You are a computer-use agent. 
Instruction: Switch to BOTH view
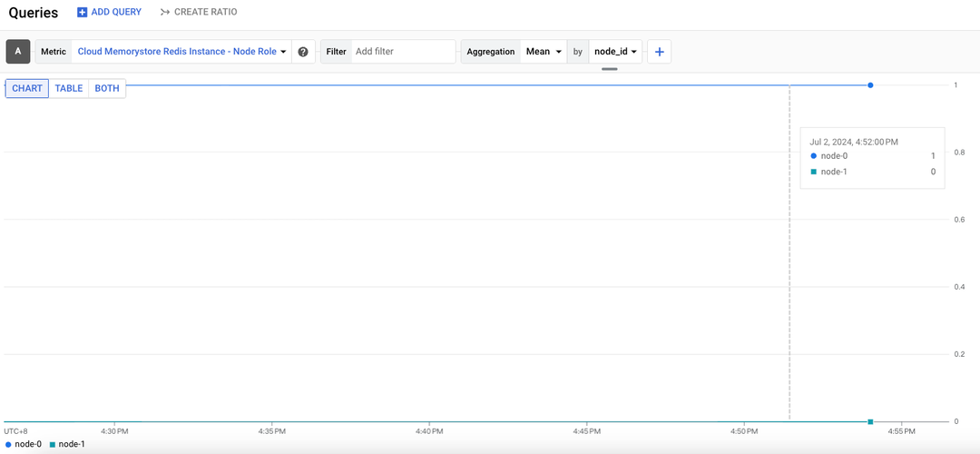coord(107,88)
